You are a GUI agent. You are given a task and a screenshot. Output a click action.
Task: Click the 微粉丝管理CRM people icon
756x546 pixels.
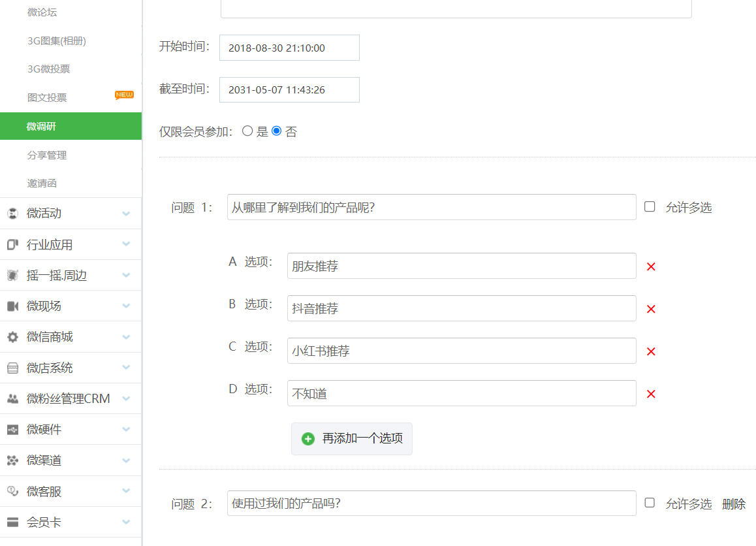coord(13,398)
